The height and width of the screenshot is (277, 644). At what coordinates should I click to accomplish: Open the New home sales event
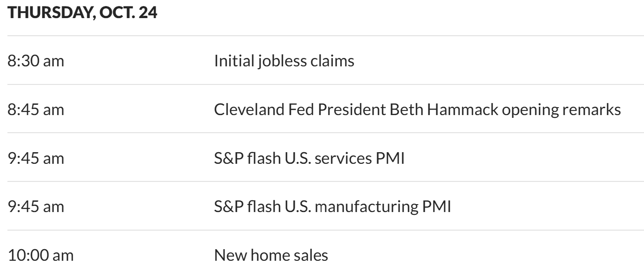tap(271, 255)
